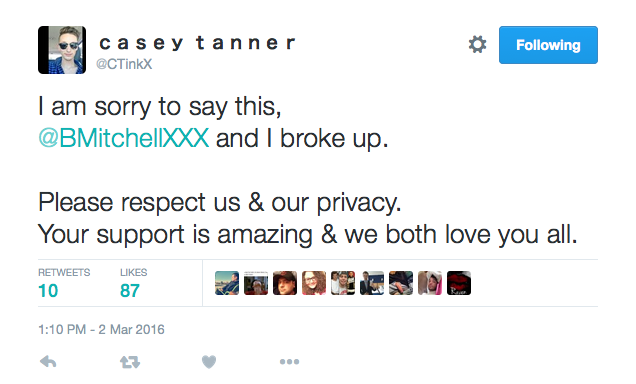Click the retweet icon below the tweet
Viewport: 636px width, 384px height.
pos(130,362)
